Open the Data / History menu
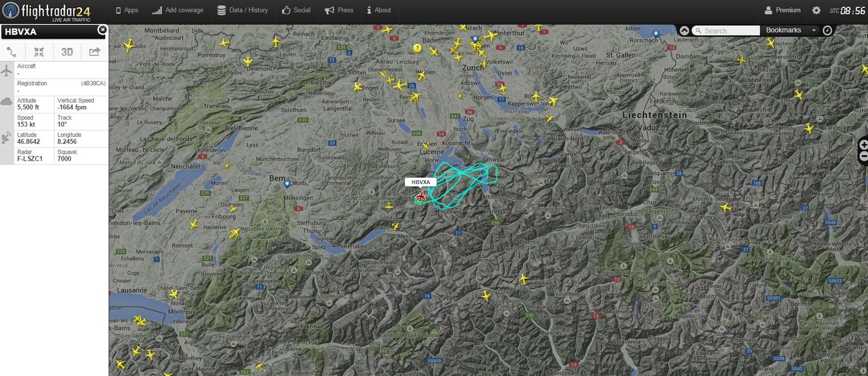 point(242,10)
